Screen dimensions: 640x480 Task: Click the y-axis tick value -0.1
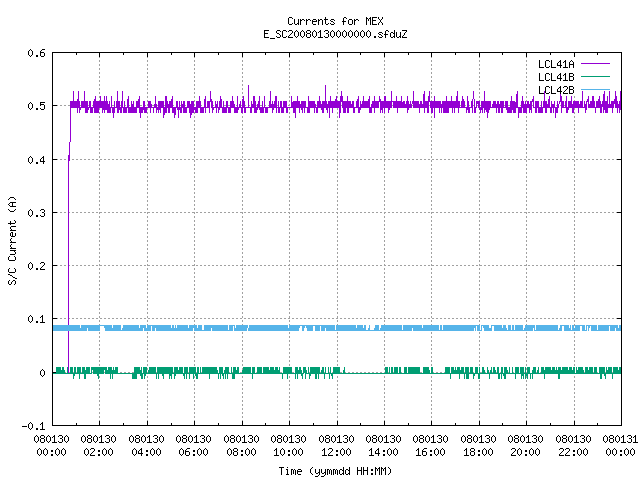click(33, 426)
